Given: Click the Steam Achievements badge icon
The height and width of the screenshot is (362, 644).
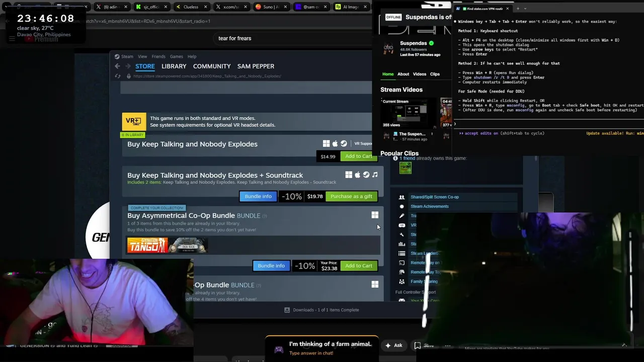Looking at the screenshot, I should (401, 207).
